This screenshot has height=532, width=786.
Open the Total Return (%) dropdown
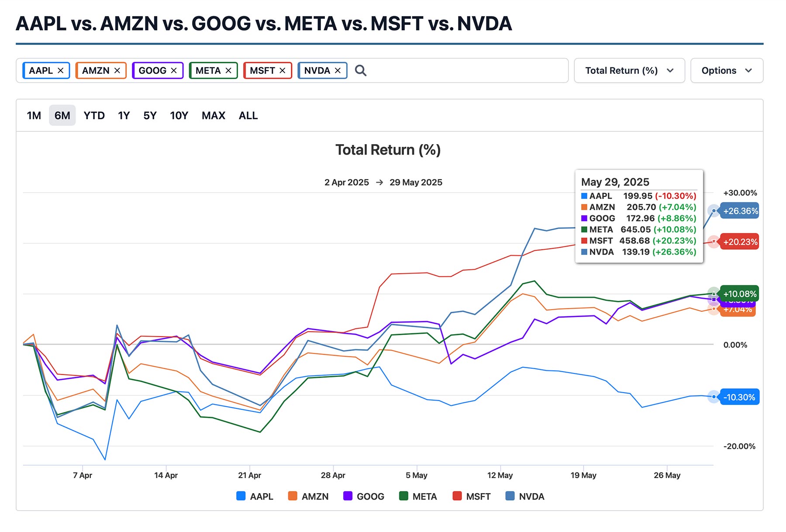[629, 70]
